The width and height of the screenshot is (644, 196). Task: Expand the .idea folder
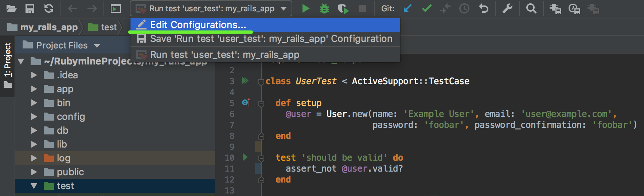pos(34,75)
